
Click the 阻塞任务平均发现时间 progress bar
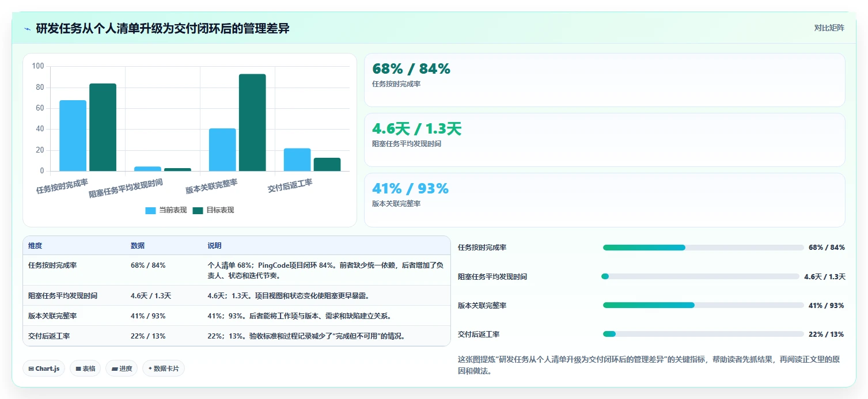point(700,276)
